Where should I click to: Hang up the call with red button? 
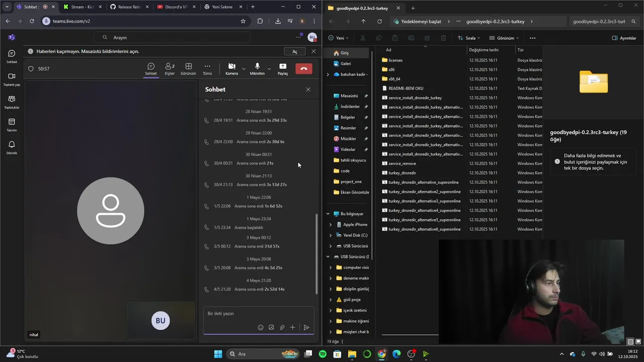pos(304,69)
